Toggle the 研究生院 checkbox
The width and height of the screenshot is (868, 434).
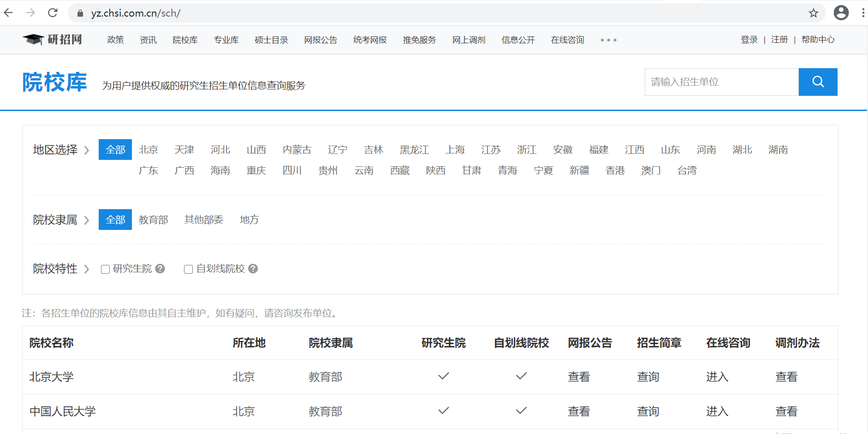(105, 269)
